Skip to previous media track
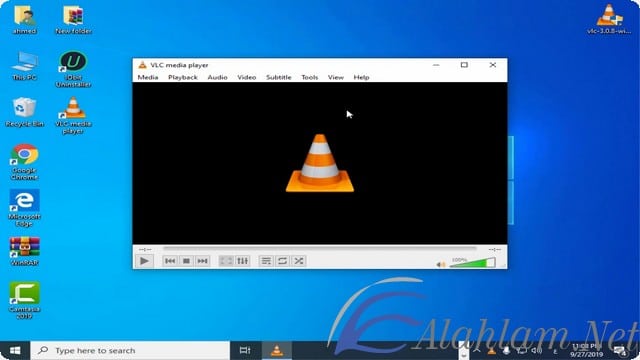The width and height of the screenshot is (640, 360). 170,261
